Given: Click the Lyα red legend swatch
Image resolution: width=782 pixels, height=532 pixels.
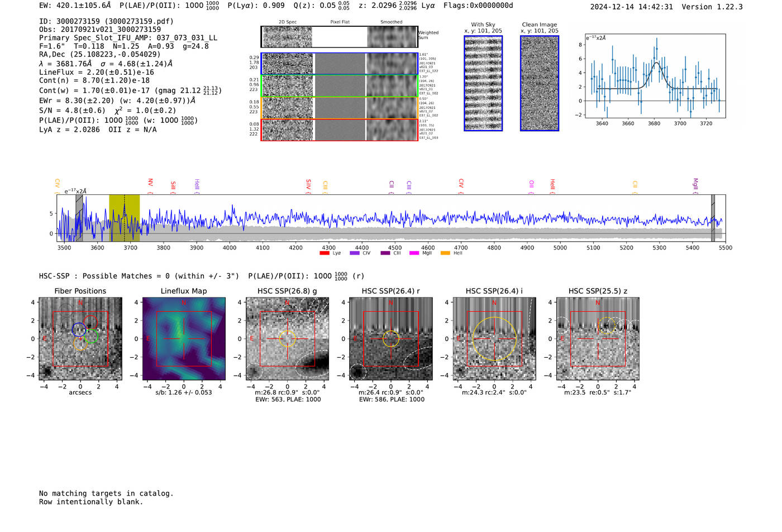Looking at the screenshot, I should point(324,253).
